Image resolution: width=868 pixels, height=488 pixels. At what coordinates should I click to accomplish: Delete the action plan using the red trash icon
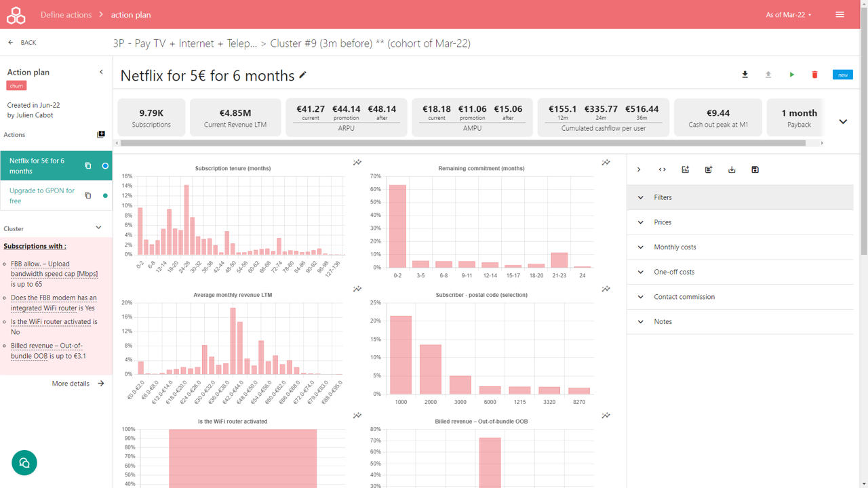tap(814, 75)
